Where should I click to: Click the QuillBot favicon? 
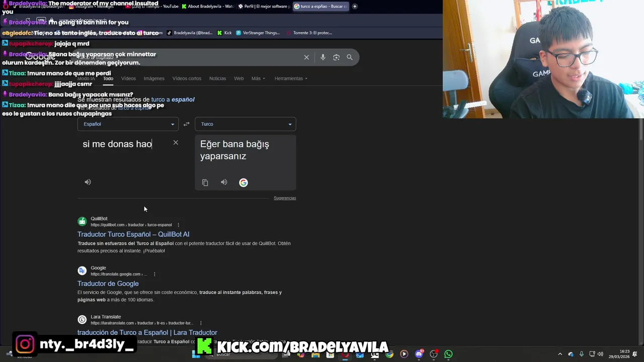pos(82,221)
